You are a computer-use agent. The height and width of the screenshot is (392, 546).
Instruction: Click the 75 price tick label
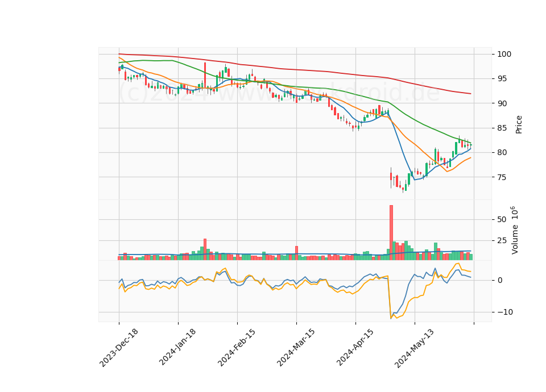pos(502,177)
